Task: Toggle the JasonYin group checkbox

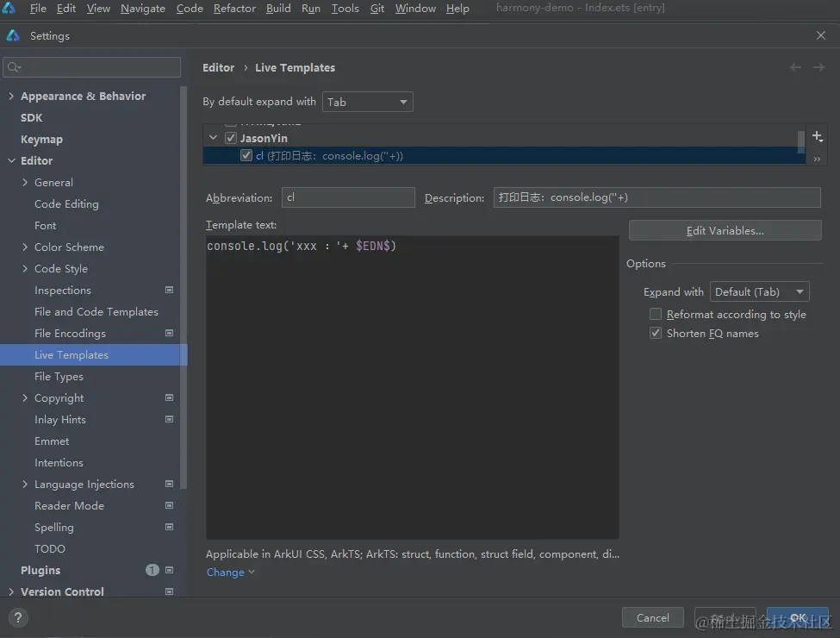Action: 230,138
